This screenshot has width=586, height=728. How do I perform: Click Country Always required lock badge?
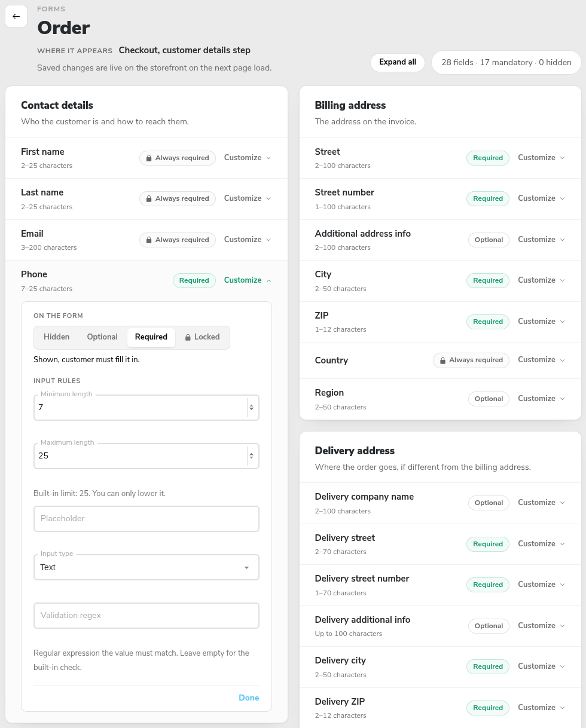[x=471, y=360]
